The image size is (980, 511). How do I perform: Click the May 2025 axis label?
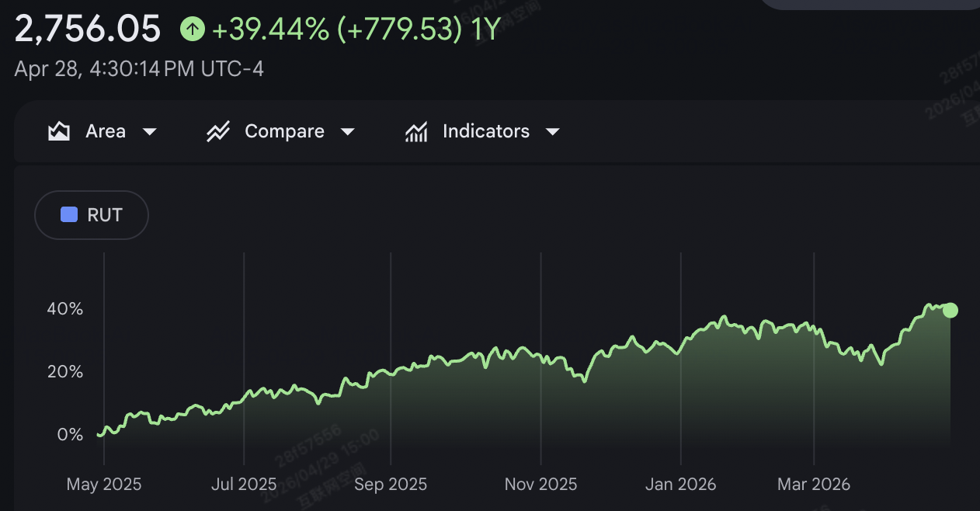[104, 485]
